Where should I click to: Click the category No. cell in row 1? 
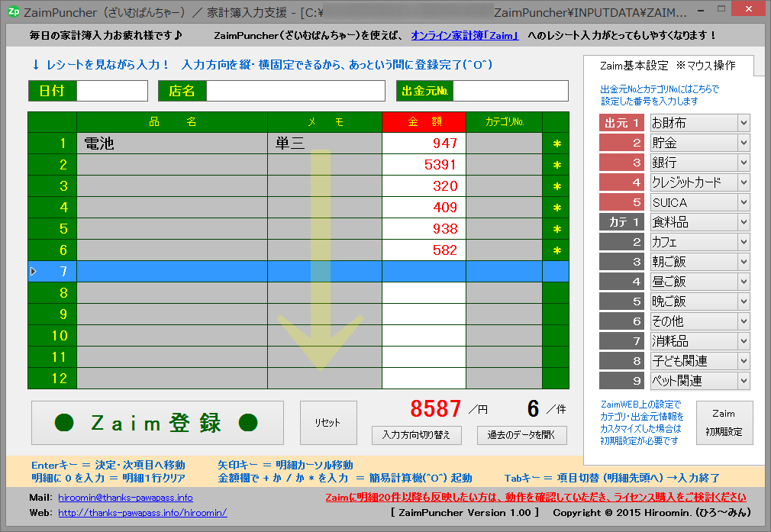coord(504,143)
